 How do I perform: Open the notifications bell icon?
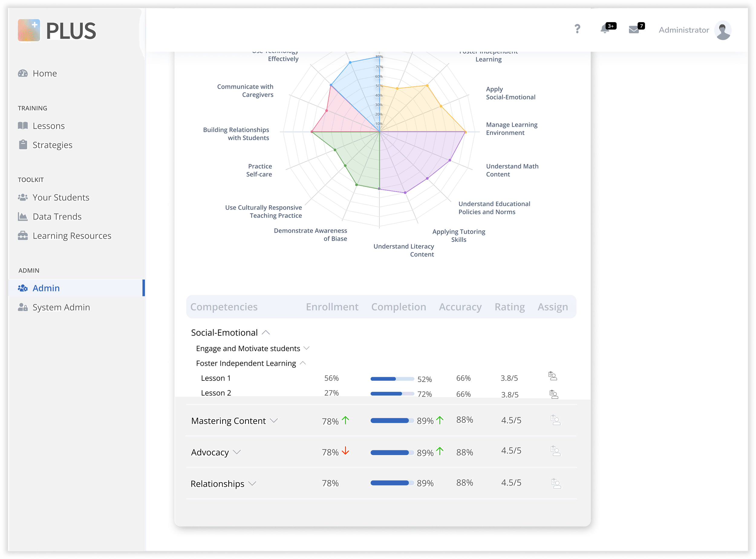605,29
